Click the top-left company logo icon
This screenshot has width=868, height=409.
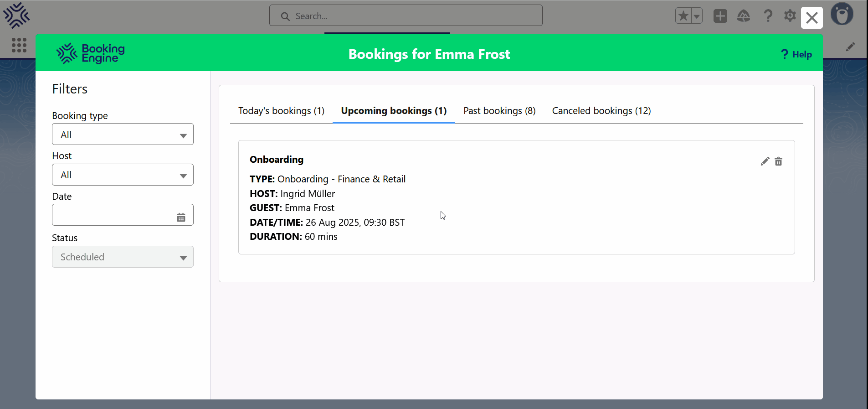click(x=16, y=15)
